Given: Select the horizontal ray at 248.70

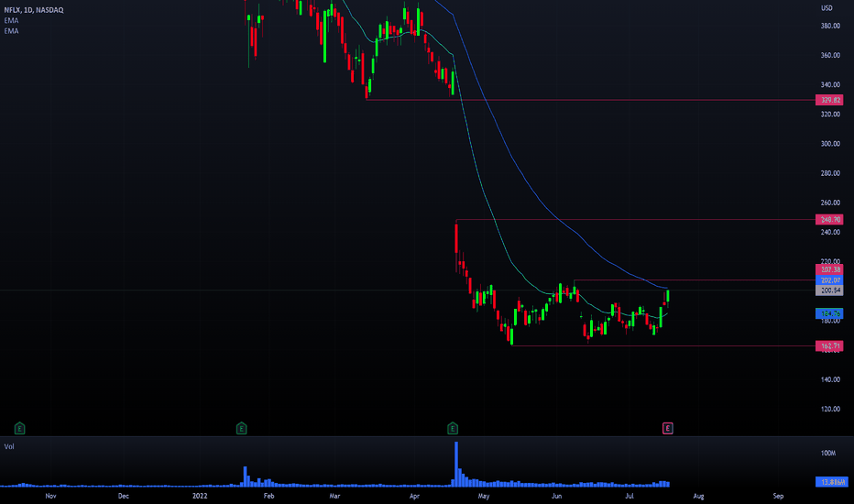Looking at the screenshot, I should pos(637,220).
